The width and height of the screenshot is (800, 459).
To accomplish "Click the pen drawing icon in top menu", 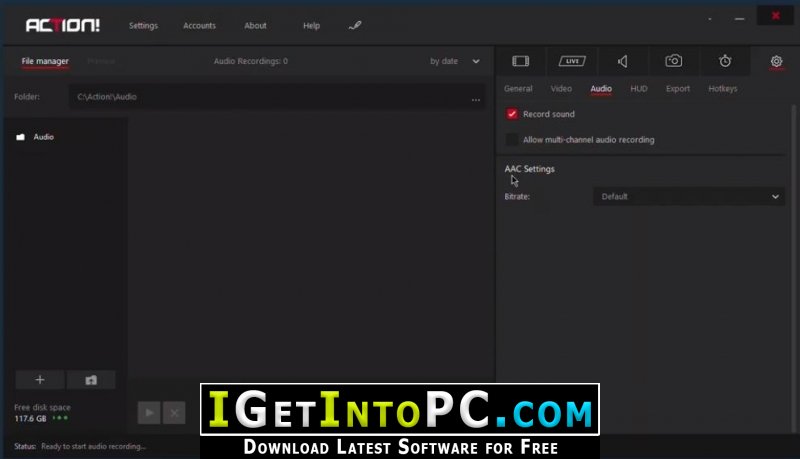I will [355, 25].
